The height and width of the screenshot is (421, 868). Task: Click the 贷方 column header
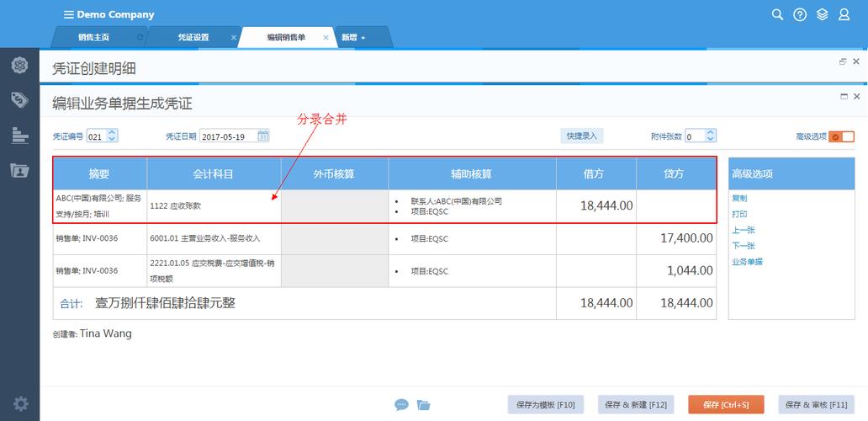coord(676,174)
